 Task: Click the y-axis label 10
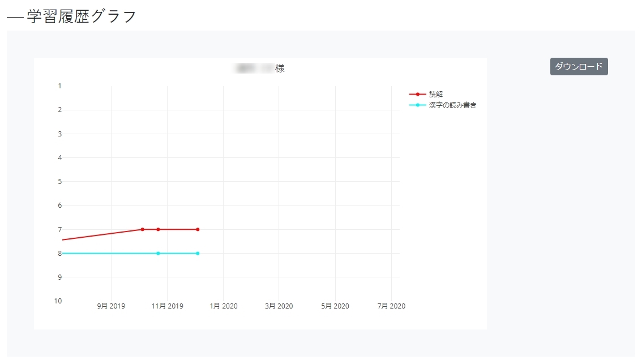tap(58, 301)
